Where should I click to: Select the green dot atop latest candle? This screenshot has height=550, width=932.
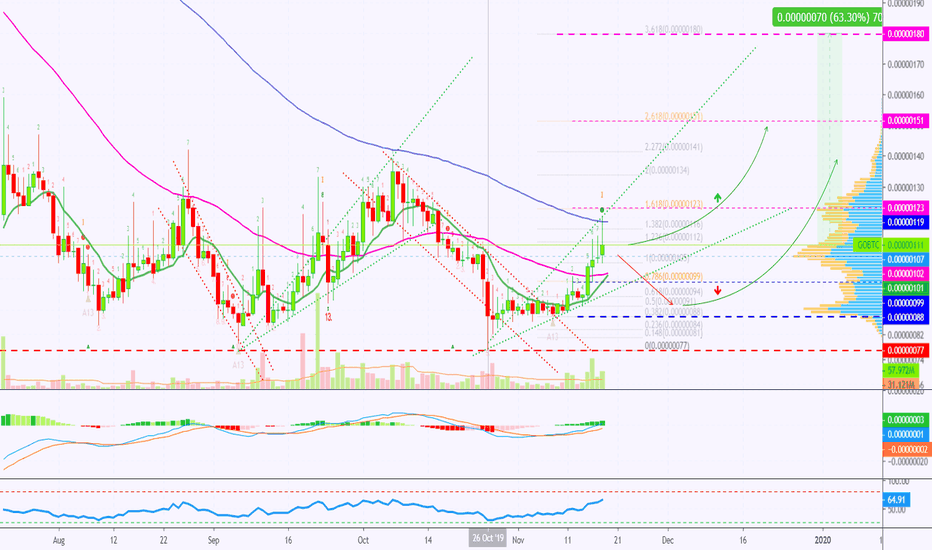(x=602, y=210)
